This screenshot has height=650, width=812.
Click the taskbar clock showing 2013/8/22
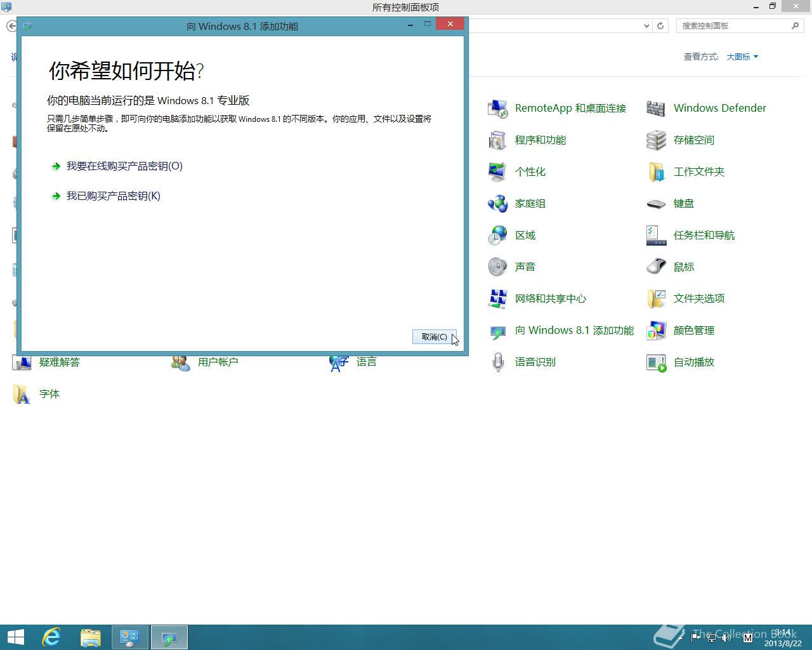[x=783, y=638]
